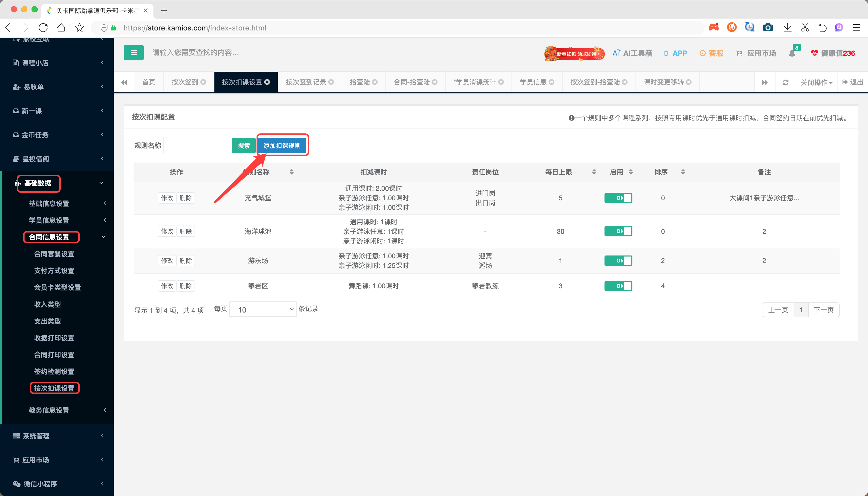
Task: Open the per-page records dropdown
Action: pyautogui.click(x=262, y=309)
